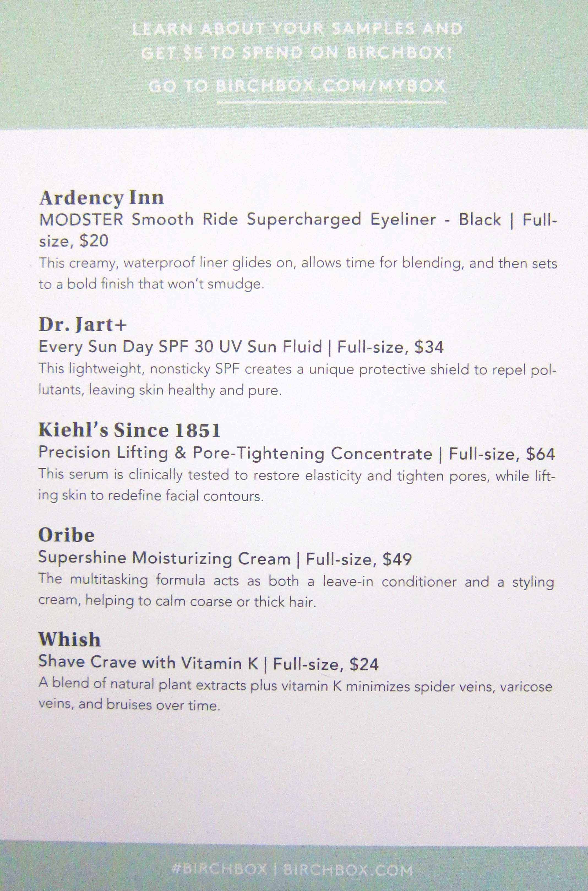Click Supershine Moisturizing Cream product title
This screenshot has width=588, height=891.
[x=164, y=558]
